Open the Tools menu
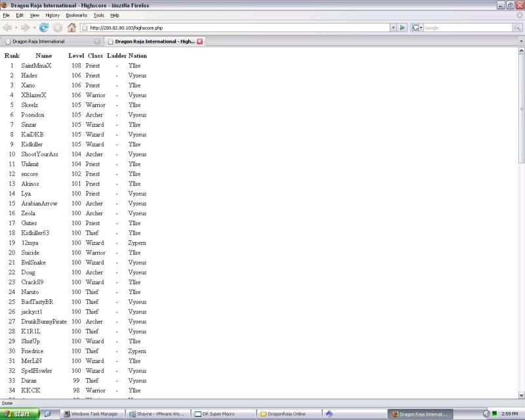525x420 pixels. coord(99,15)
